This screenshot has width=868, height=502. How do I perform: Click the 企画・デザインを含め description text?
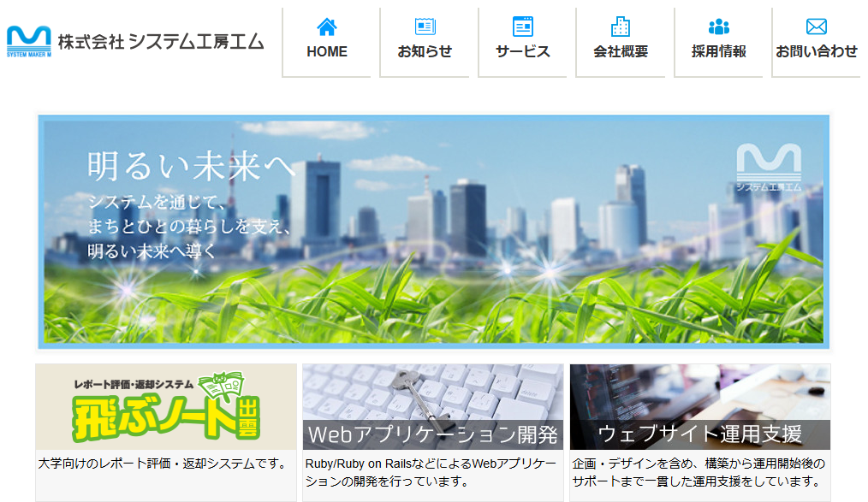pos(699,472)
